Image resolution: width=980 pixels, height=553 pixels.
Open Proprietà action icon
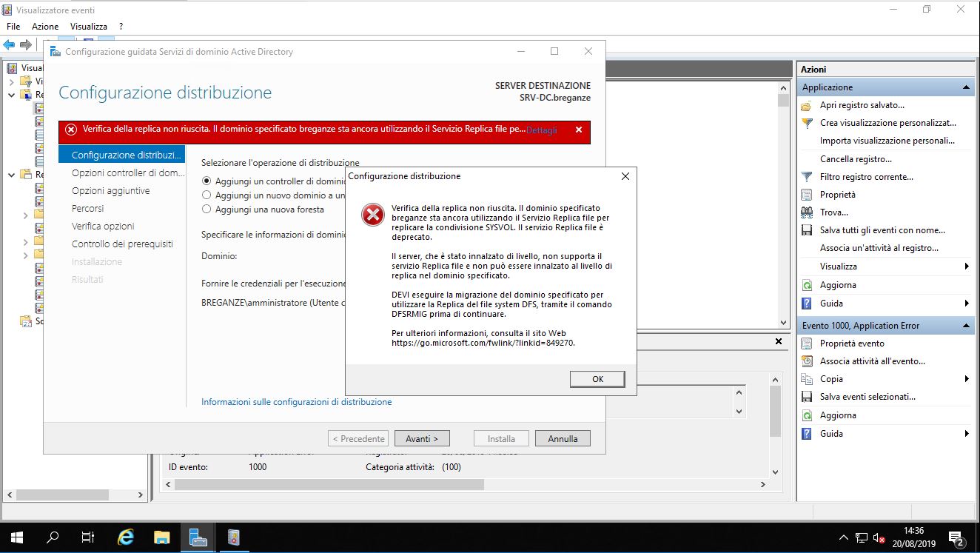[807, 195]
